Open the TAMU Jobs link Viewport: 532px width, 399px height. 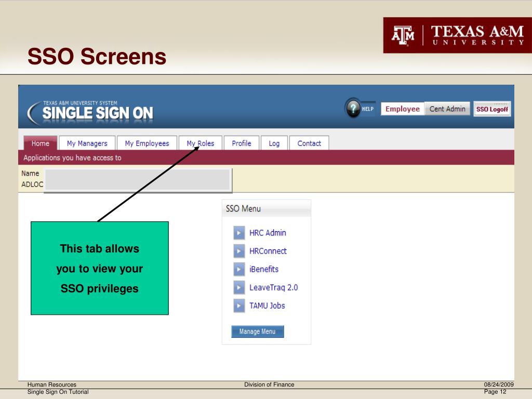coord(267,305)
